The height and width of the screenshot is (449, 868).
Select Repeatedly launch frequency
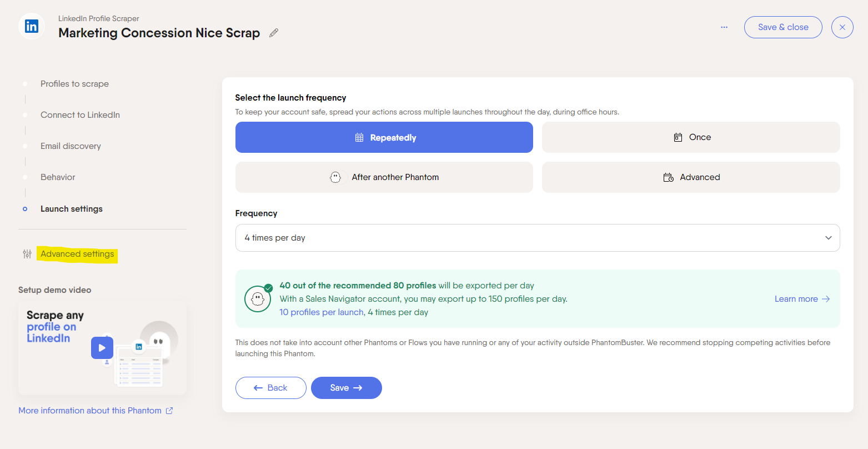tap(384, 137)
